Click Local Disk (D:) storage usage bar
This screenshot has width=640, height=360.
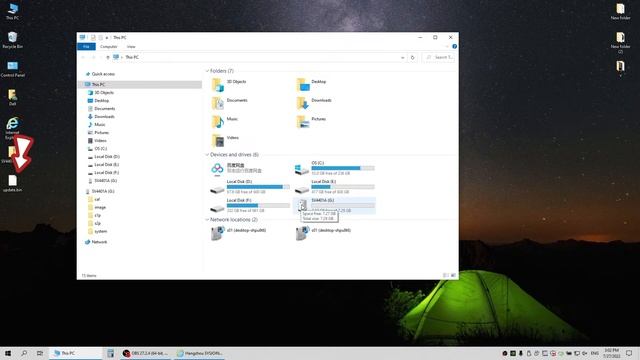[258, 187]
